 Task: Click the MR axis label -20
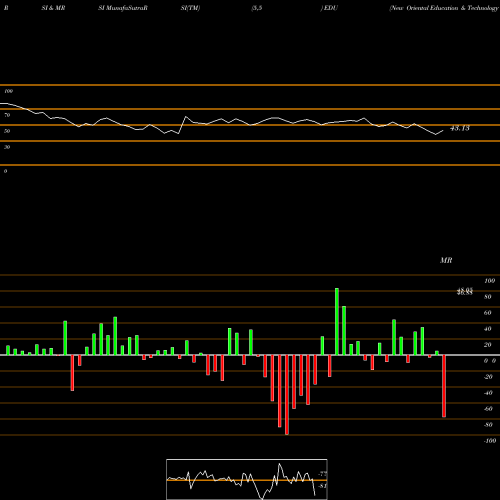[488, 377]
